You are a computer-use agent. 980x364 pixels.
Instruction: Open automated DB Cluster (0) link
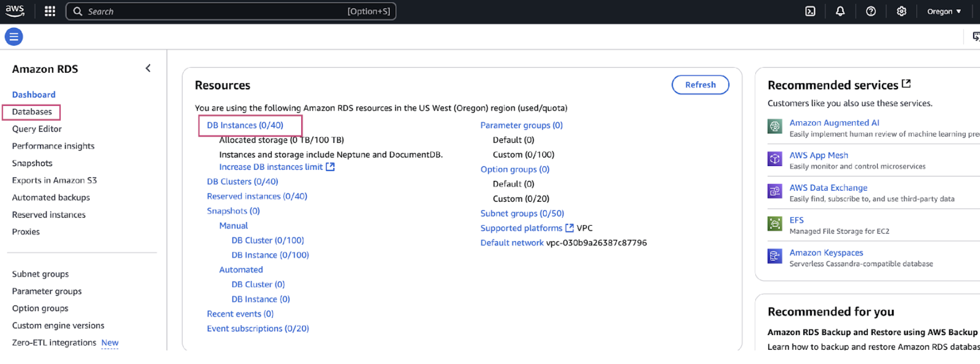[x=258, y=285]
